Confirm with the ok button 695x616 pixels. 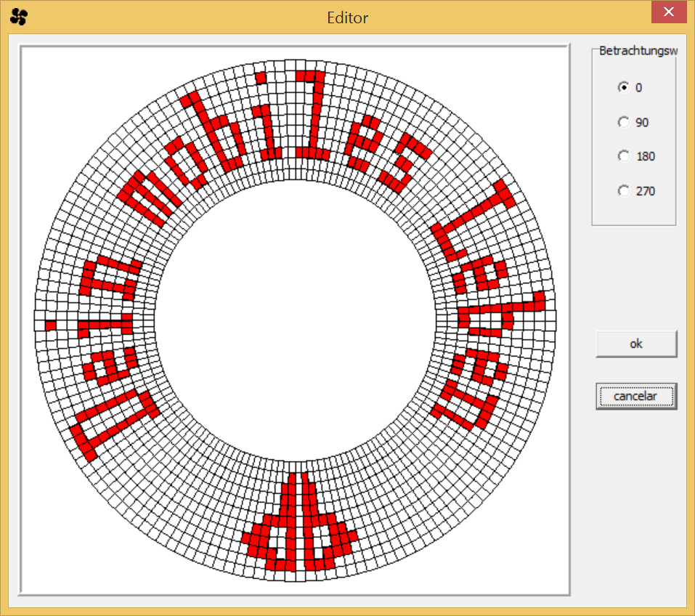pyautogui.click(x=636, y=344)
